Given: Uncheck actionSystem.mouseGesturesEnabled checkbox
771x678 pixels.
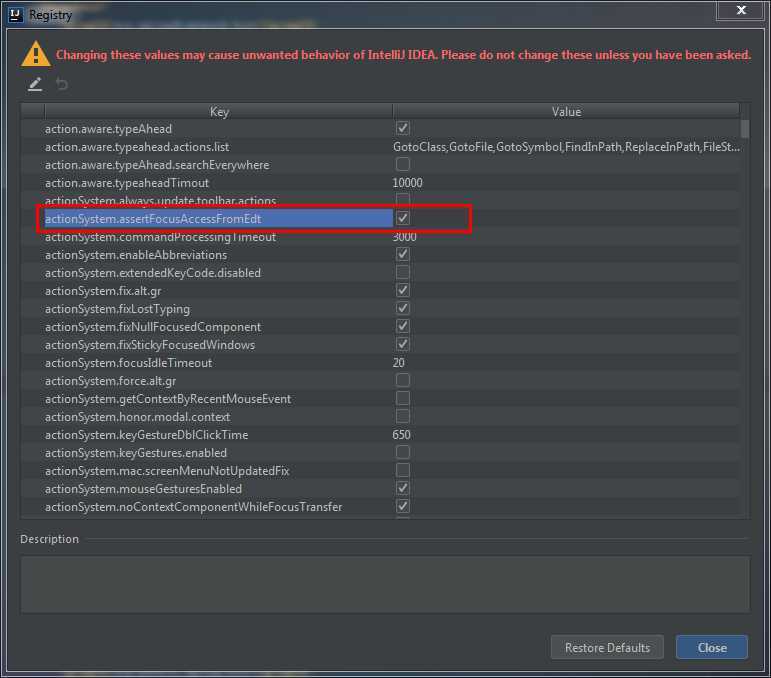Looking at the screenshot, I should pyautogui.click(x=402, y=488).
